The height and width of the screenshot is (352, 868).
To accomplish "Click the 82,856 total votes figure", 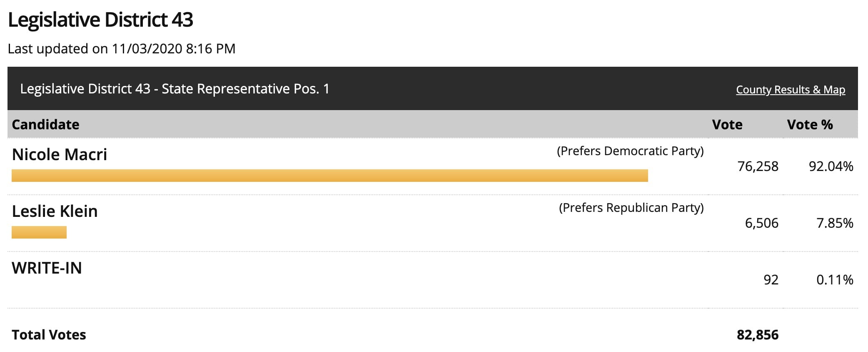I will [757, 334].
